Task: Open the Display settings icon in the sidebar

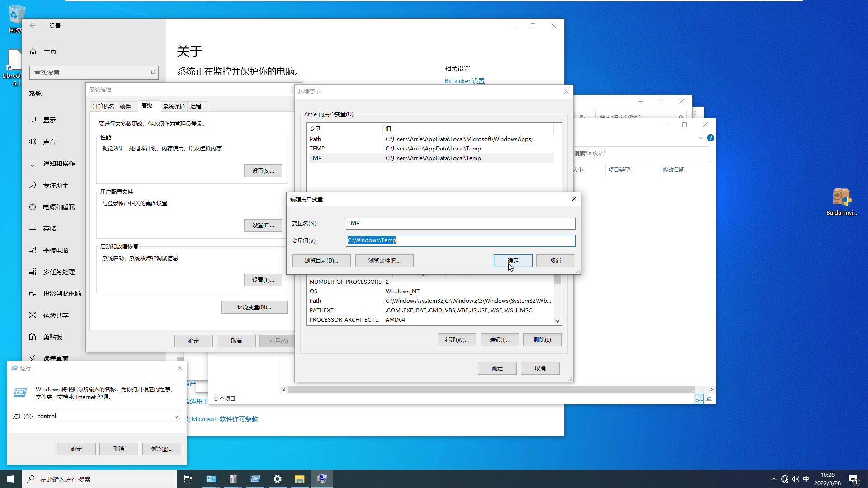Action: tap(33, 120)
